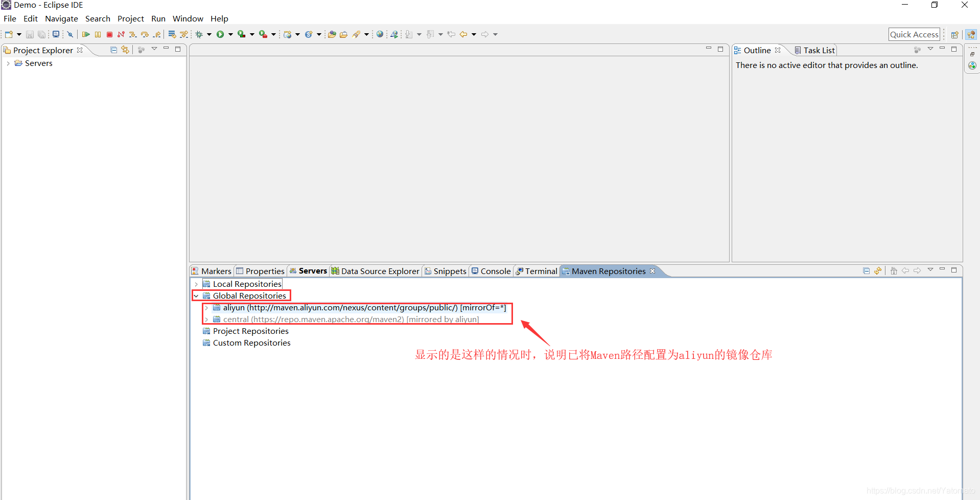The width and height of the screenshot is (980, 500).
Task: Switch to the Console tab
Action: (491, 271)
